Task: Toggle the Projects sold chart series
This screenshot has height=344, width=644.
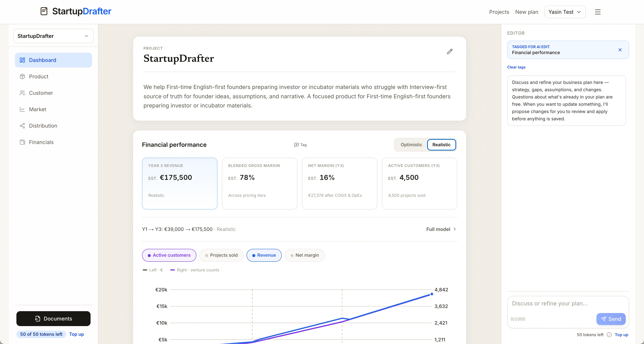Action: [x=221, y=255]
